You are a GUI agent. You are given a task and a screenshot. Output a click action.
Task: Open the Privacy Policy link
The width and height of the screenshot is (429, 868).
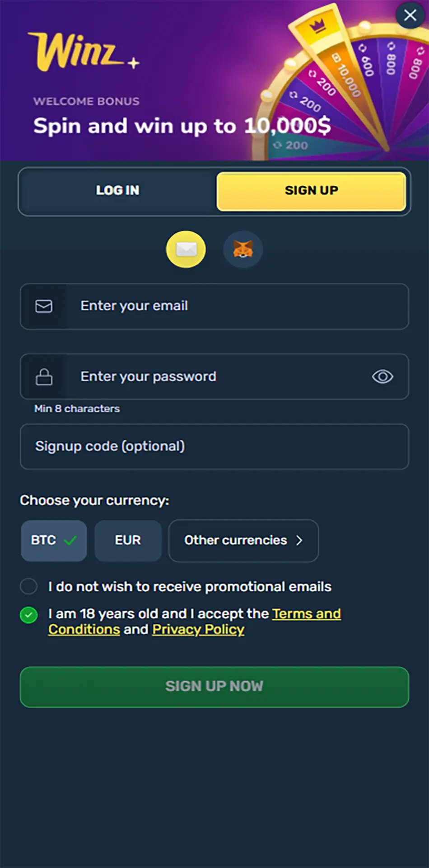click(198, 630)
